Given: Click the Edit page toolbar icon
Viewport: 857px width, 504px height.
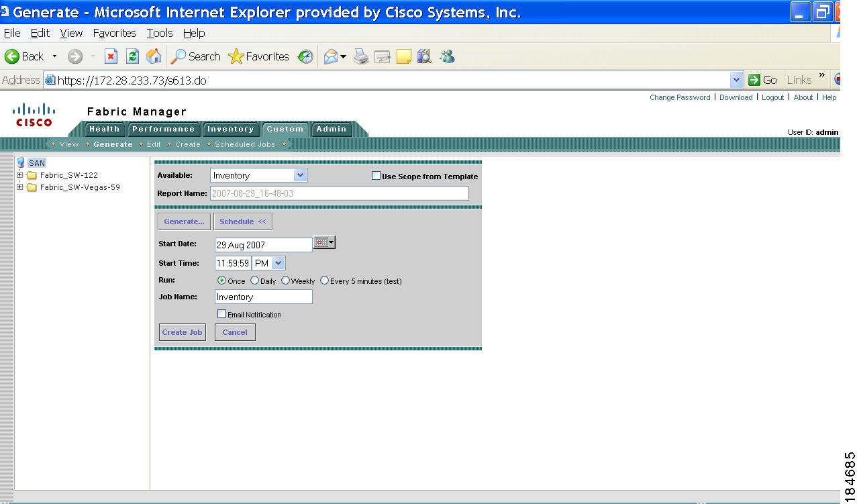Looking at the screenshot, I should click(x=383, y=57).
